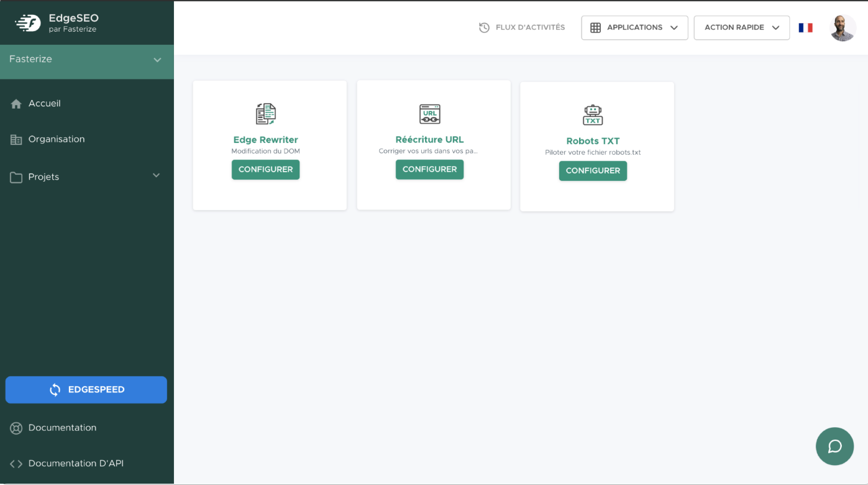Viewport: 868px width, 485px height.
Task: Expand the Projets sidebar section
Action: click(156, 176)
